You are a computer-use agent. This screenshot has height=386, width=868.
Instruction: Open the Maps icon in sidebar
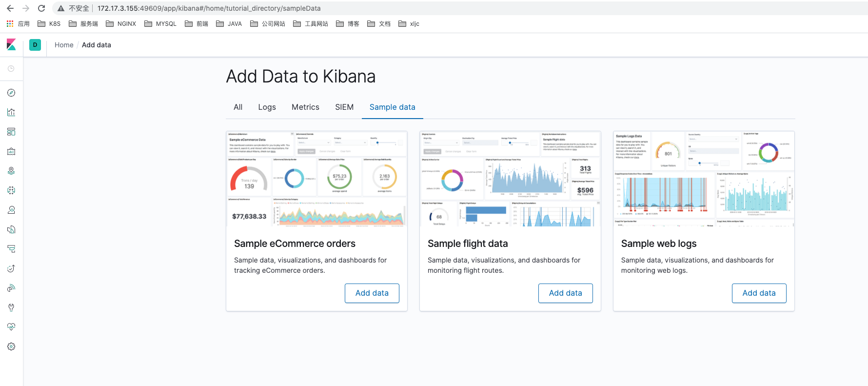coord(11,171)
